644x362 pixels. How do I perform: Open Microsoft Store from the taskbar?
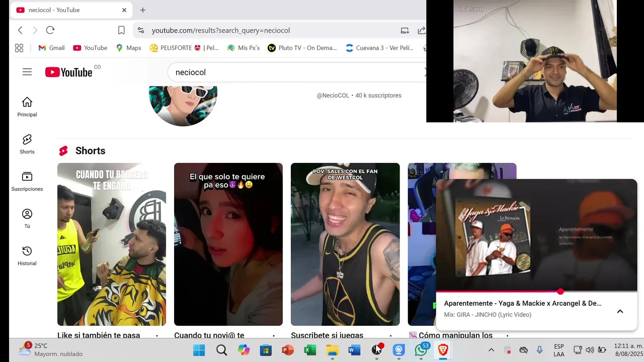coord(266,350)
